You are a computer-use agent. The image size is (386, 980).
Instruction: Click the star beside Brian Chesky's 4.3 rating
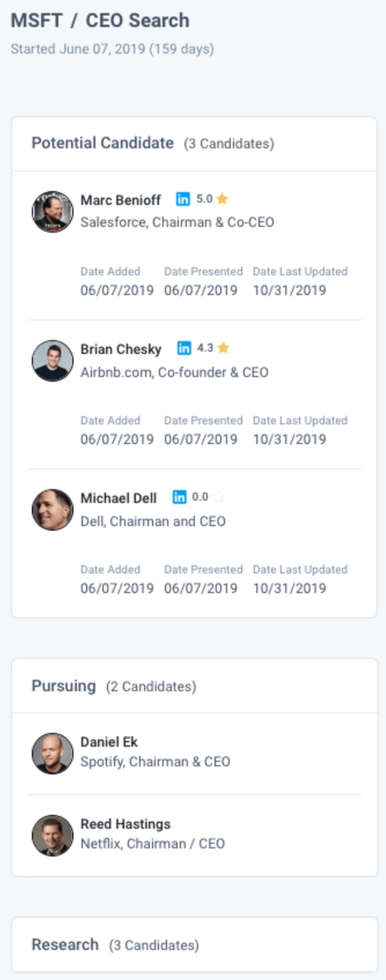[223, 348]
